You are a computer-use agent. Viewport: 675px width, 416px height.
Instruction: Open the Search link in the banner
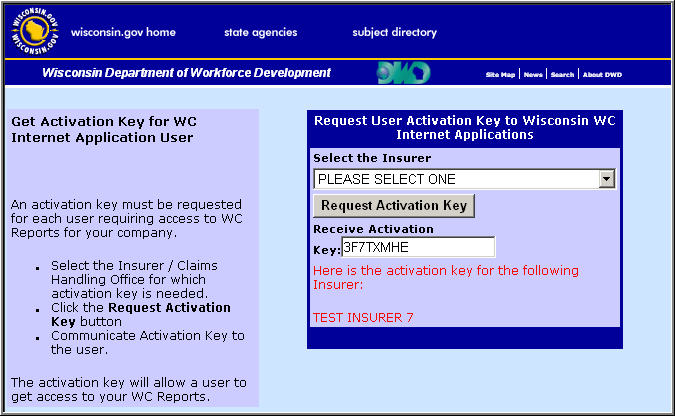[x=562, y=75]
